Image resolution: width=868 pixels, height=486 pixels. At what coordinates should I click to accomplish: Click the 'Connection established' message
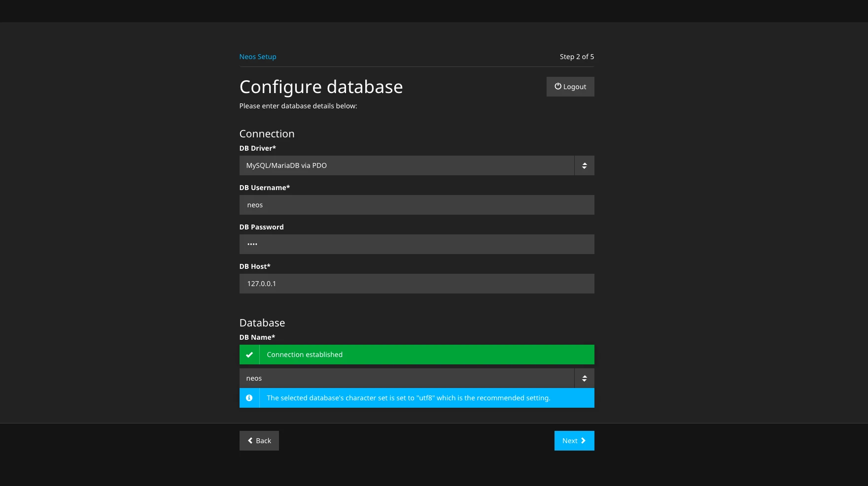click(305, 355)
